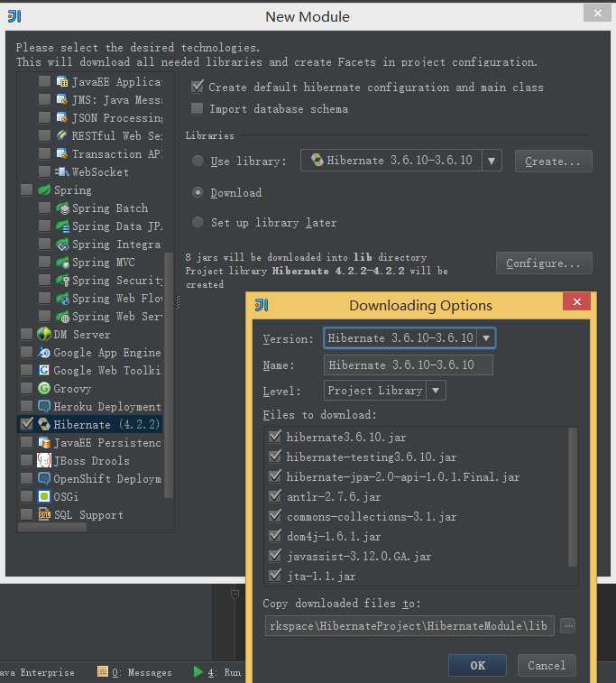Click the Groovy icon
This screenshot has width=616, height=683.
point(44,388)
